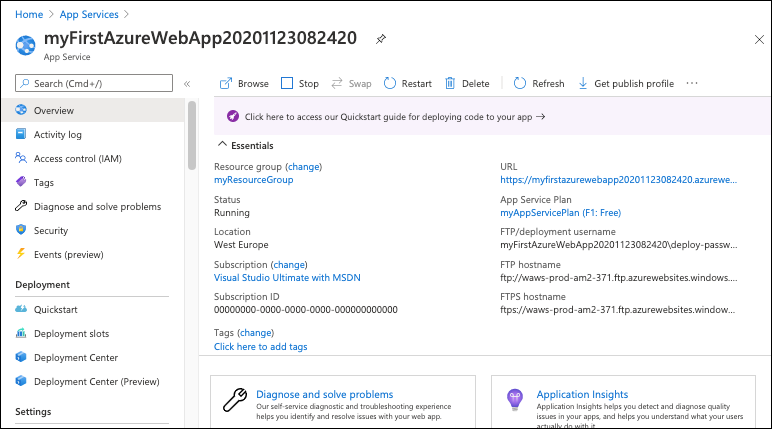Viewport: 772px width, 429px height.
Task: Click the Deployment slots chart icon
Action: (x=21, y=333)
